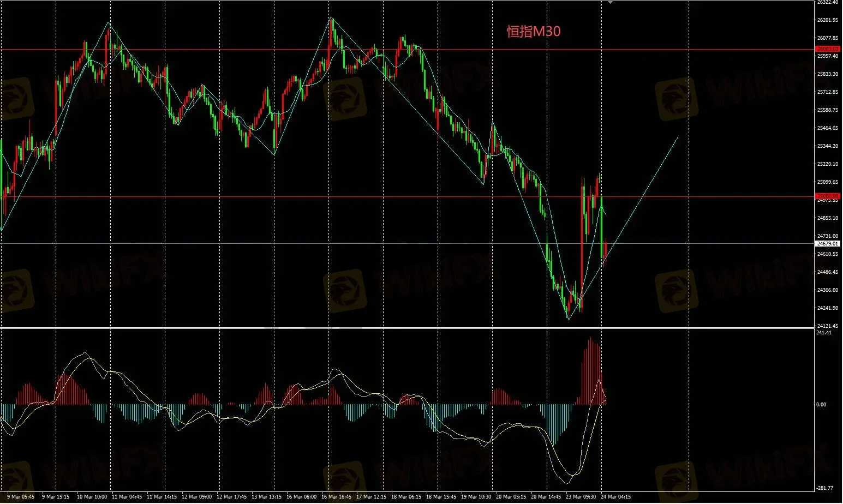Image resolution: width=843 pixels, height=504 pixels.
Task: Click the 25099.65 price axis label
Action: [828, 182]
